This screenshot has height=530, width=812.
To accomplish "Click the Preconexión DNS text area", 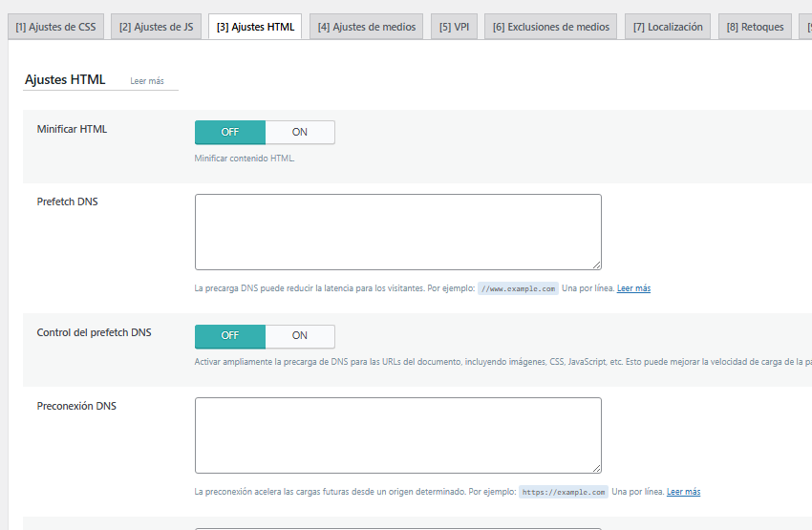I will click(x=398, y=435).
